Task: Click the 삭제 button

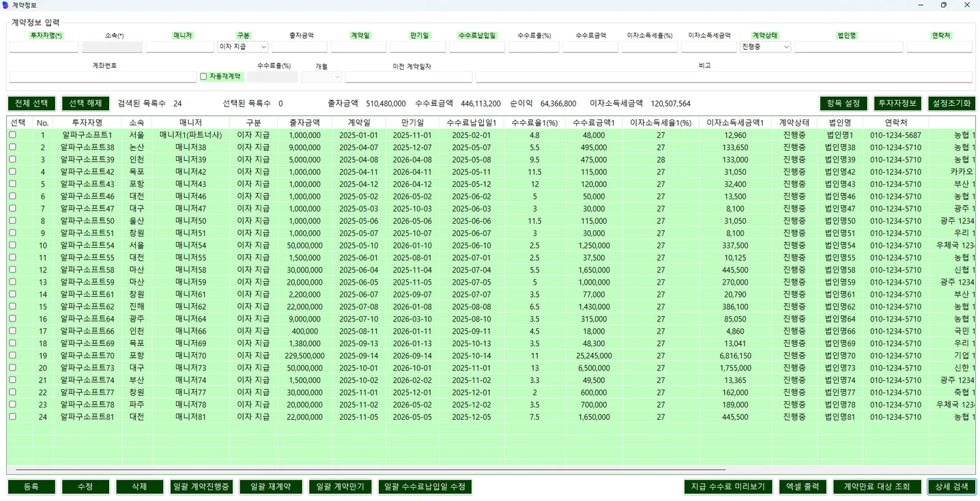Action: click(x=139, y=487)
